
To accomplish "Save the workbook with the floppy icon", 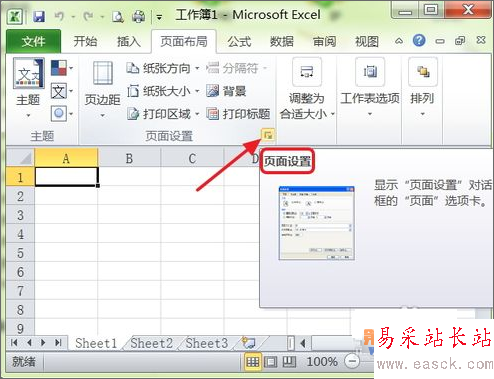I will [x=39, y=16].
